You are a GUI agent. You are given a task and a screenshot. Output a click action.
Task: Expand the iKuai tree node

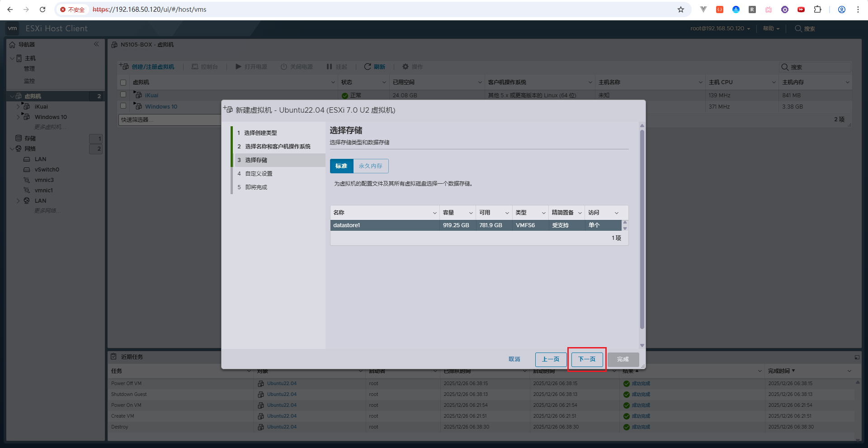pos(18,106)
